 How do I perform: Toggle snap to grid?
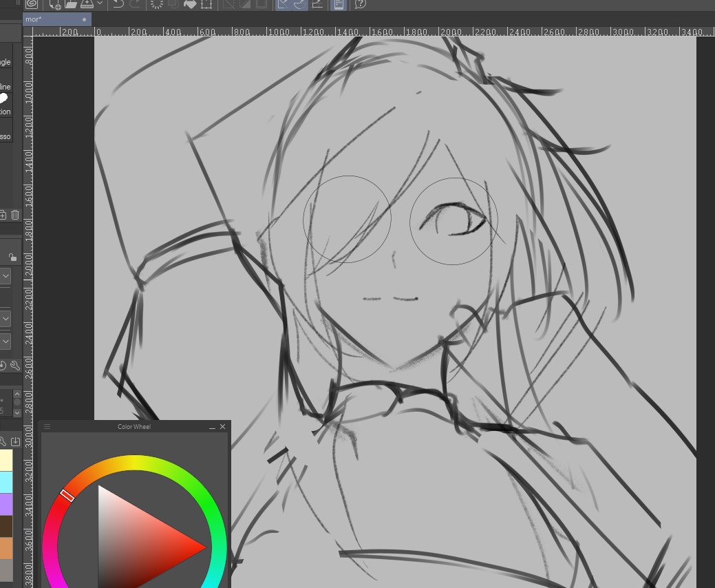[317, 4]
